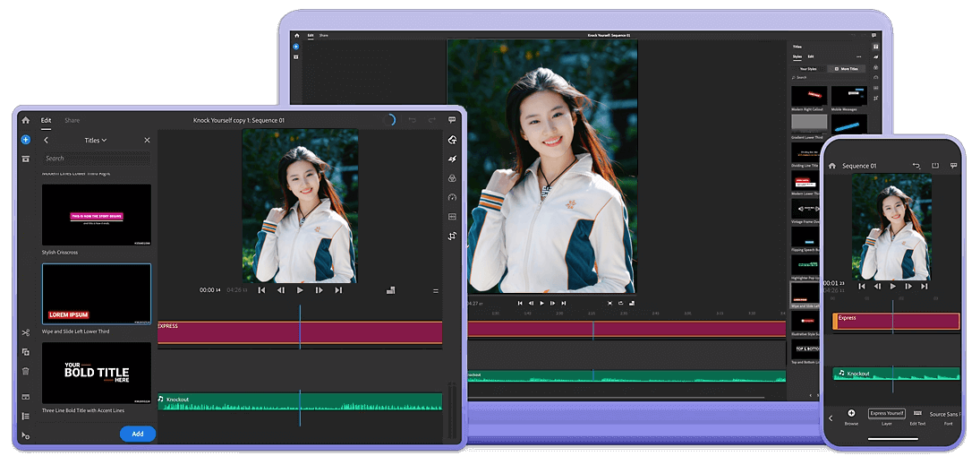
Task: Tap the export share icon on phone
Action: click(935, 166)
